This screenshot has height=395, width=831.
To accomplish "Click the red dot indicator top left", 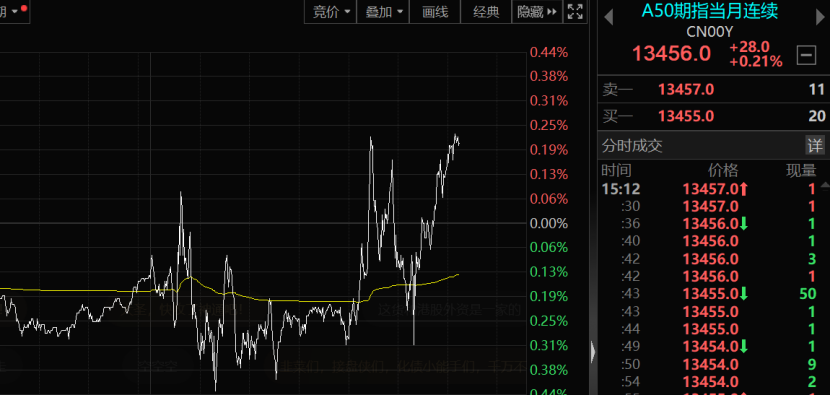I will pyautogui.click(x=24, y=8).
